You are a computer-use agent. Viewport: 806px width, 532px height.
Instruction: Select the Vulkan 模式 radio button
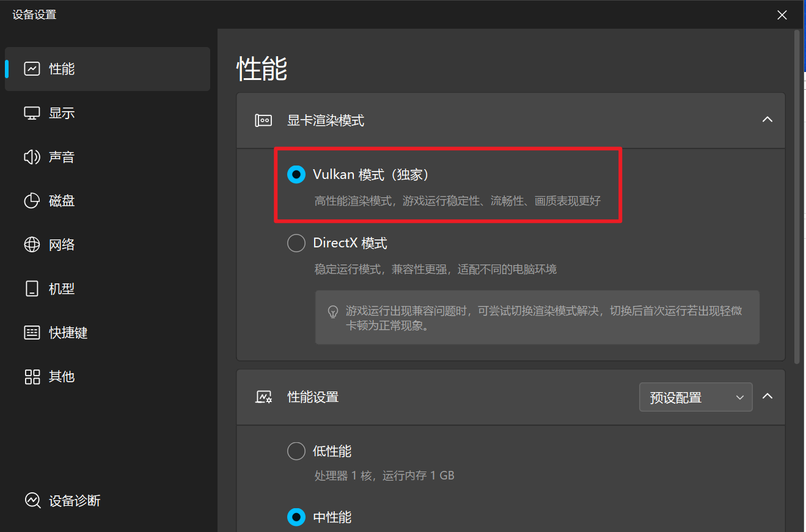296,175
